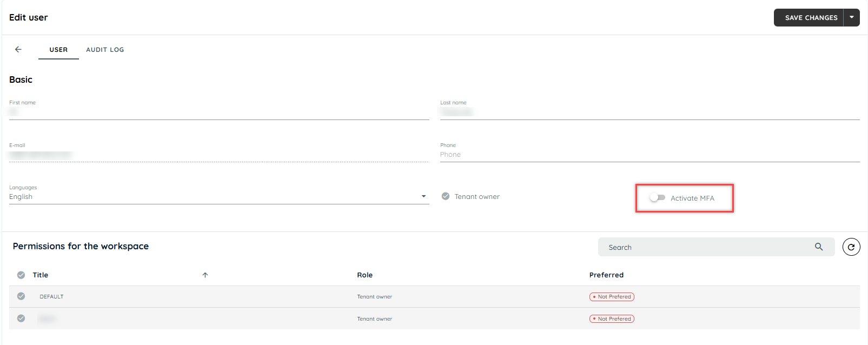Open the AUDIT LOG tab
868x345 pixels.
(105, 50)
